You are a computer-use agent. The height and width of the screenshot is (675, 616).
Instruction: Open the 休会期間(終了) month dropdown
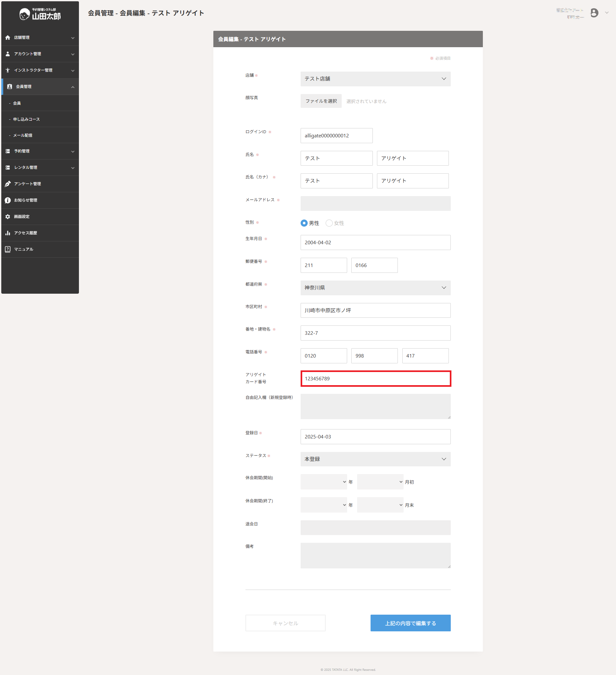380,505
